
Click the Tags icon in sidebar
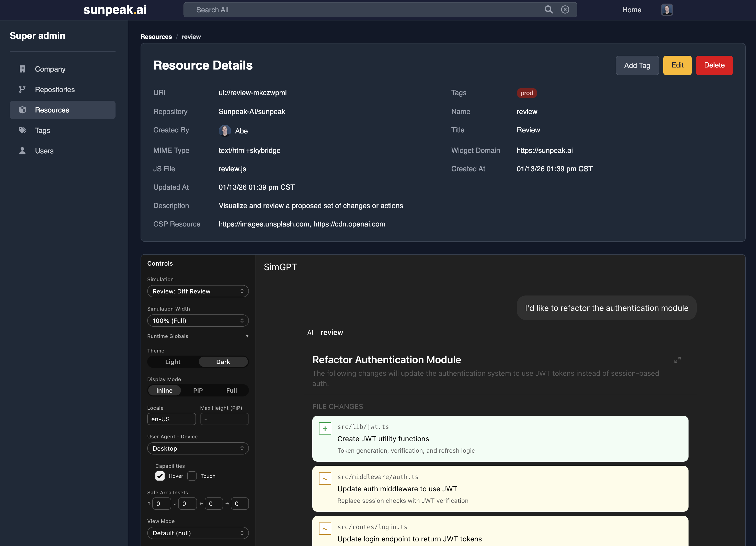point(22,130)
